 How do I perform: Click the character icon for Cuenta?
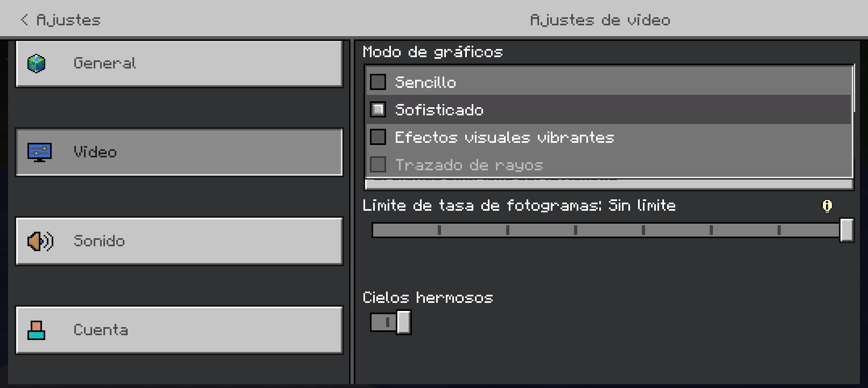click(37, 330)
